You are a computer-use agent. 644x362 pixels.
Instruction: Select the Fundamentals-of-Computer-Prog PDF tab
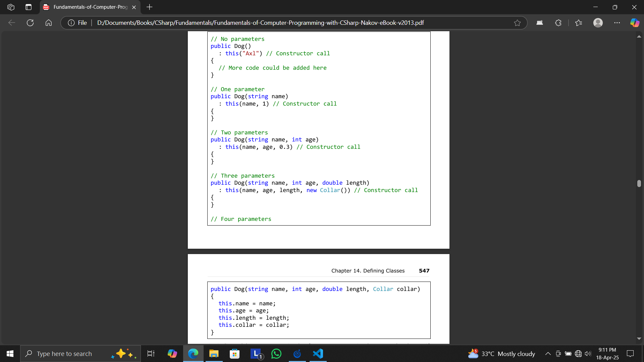coord(90,7)
